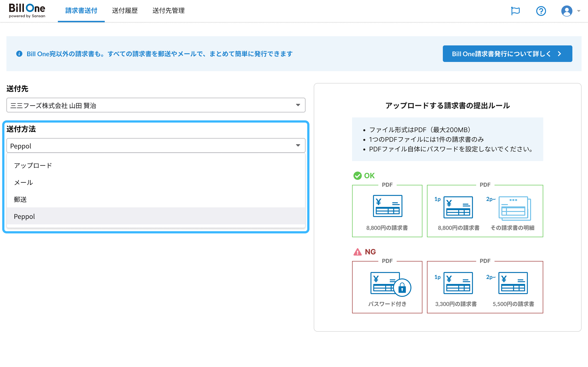Screen dimensions: 588x367
Task: Open the user account avatar menu
Action: coord(567,11)
